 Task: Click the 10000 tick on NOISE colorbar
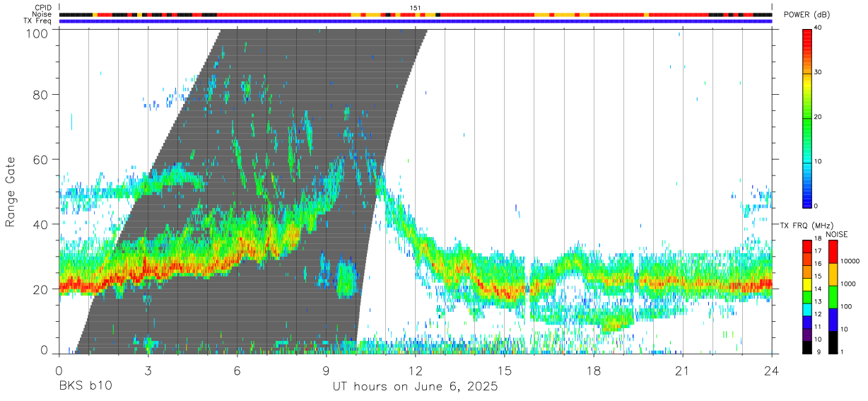[849, 261]
